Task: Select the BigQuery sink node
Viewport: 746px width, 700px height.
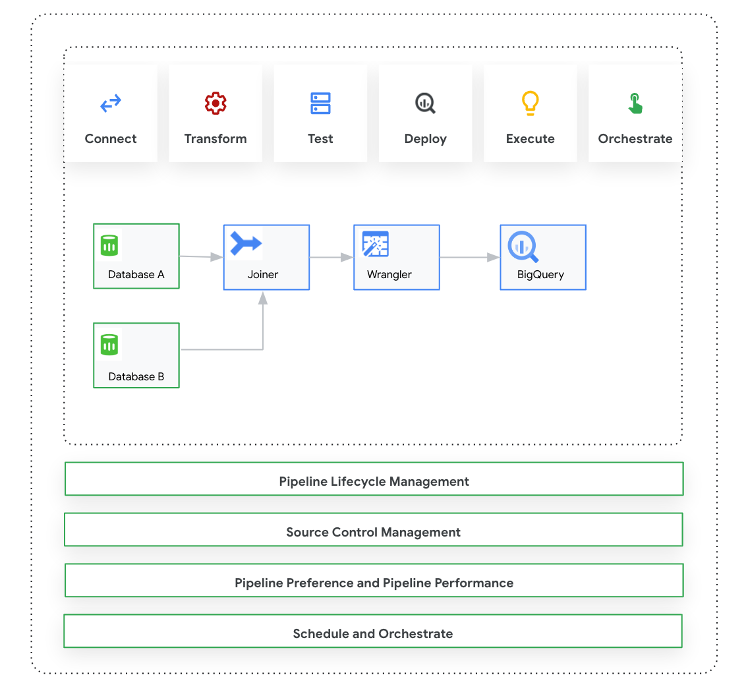Action: [x=542, y=257]
